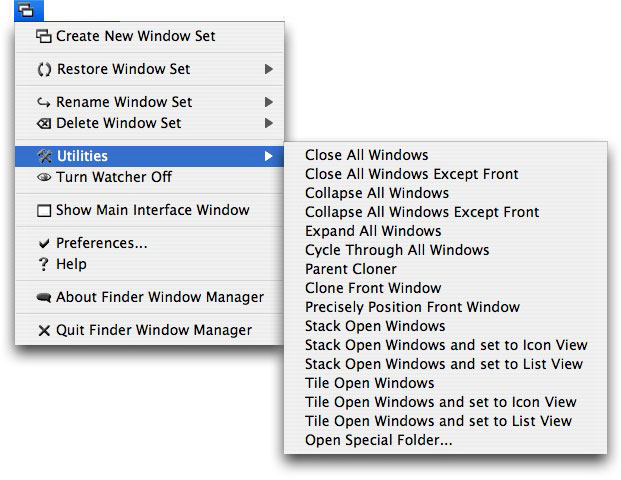621x480 pixels.
Task: Click the restore icon beside Restore Window Set
Action: [x=44, y=69]
